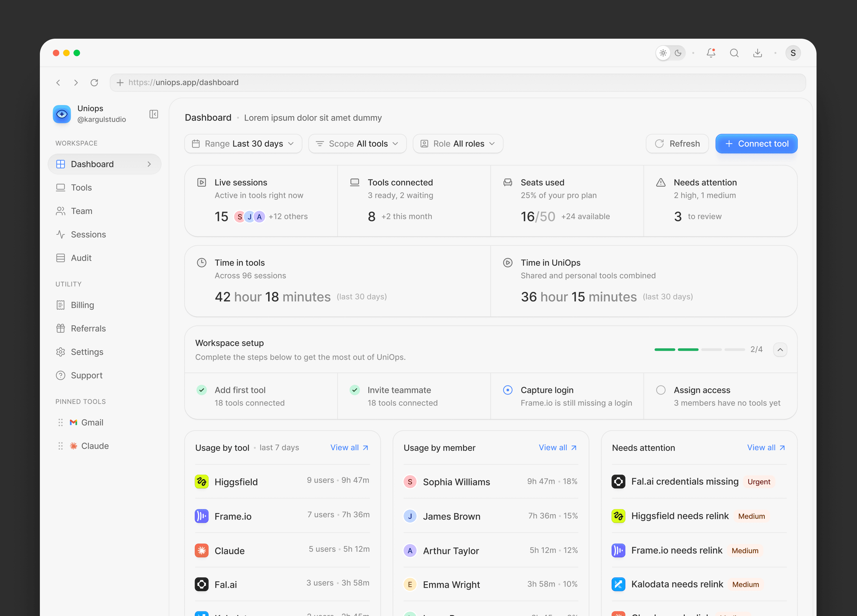The height and width of the screenshot is (616, 857).
Task: Select the Assign access step circle
Action: coord(661,390)
